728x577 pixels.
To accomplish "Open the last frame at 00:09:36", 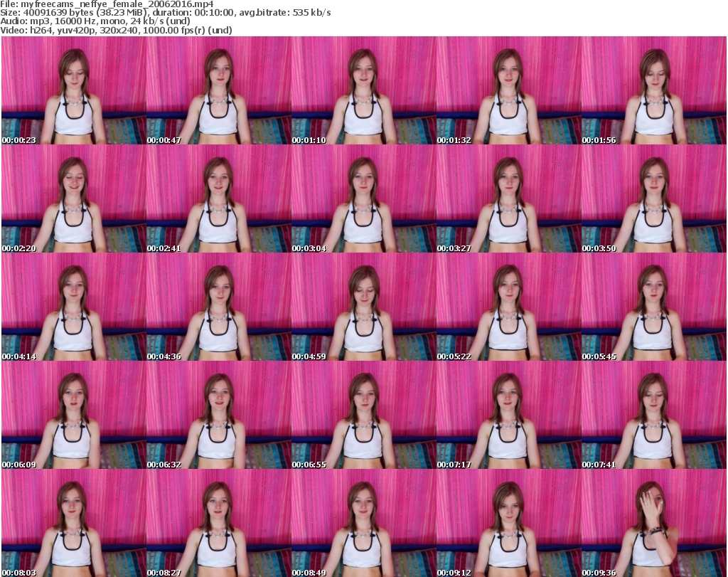I will (x=654, y=523).
